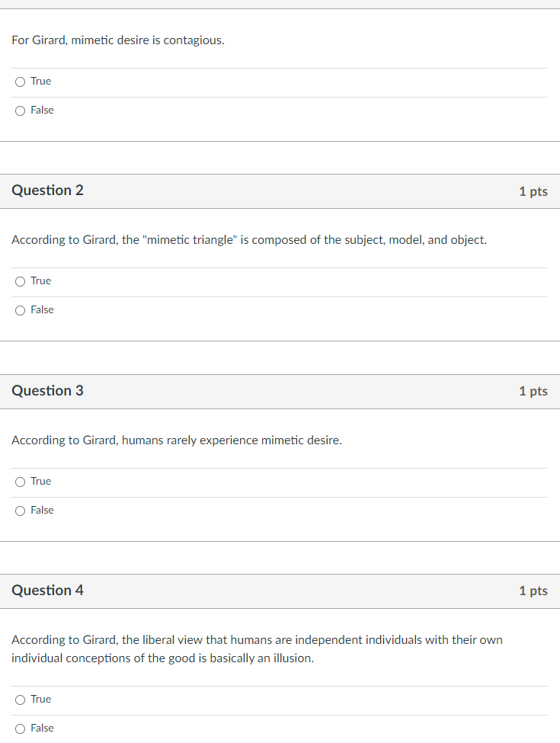Viewport: 560px width, 743px height.
Task: Click the True label text in Question 1
Action: point(40,81)
